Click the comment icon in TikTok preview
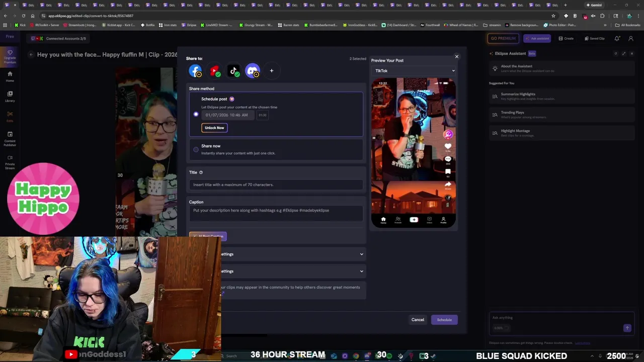The width and height of the screenshot is (644, 362). (x=448, y=159)
